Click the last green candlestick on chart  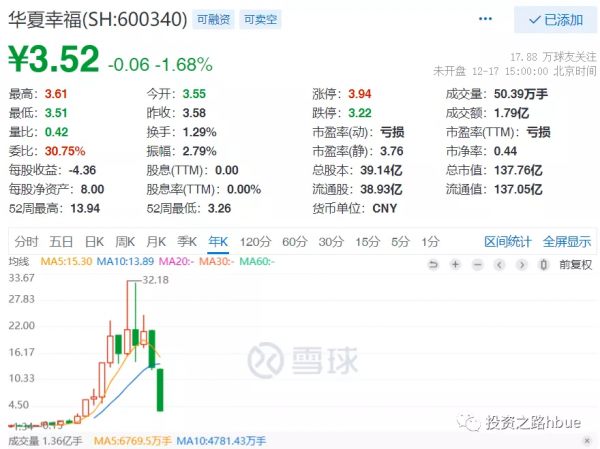[160, 390]
